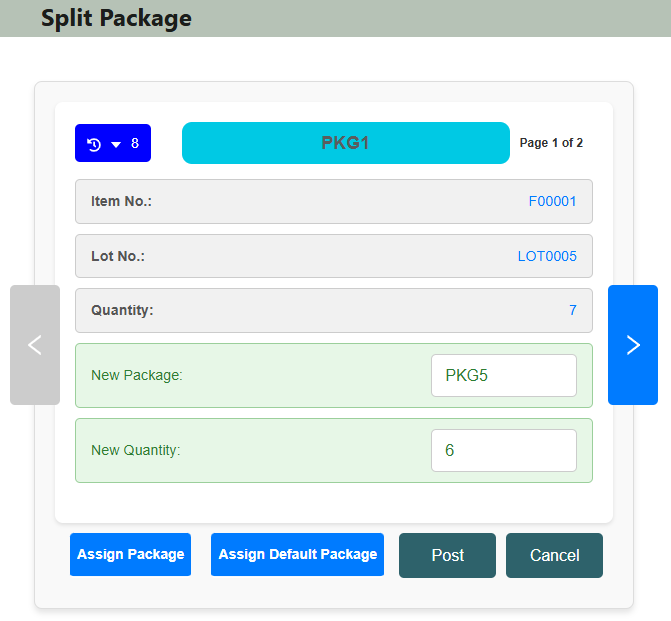Click the Quantity value 7
This screenshot has width=671, height=621.
coord(573,310)
